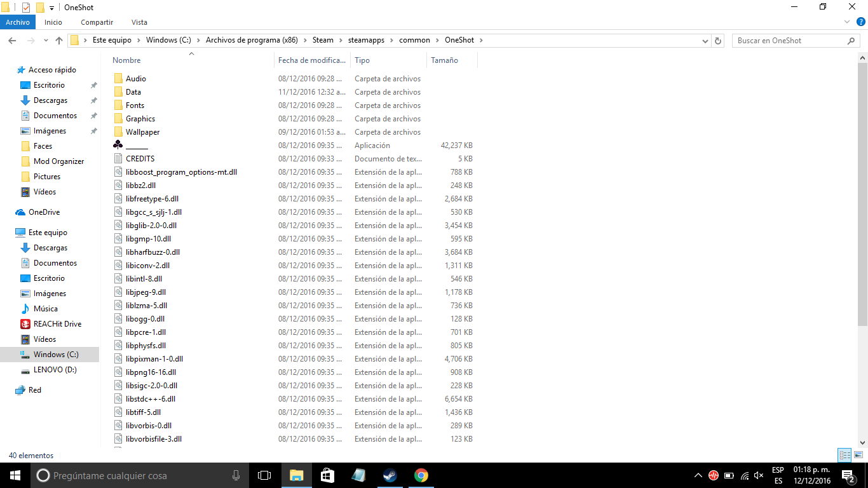The width and height of the screenshot is (868, 488).
Task: Open Google Chrome from the taskbar
Action: (x=421, y=475)
